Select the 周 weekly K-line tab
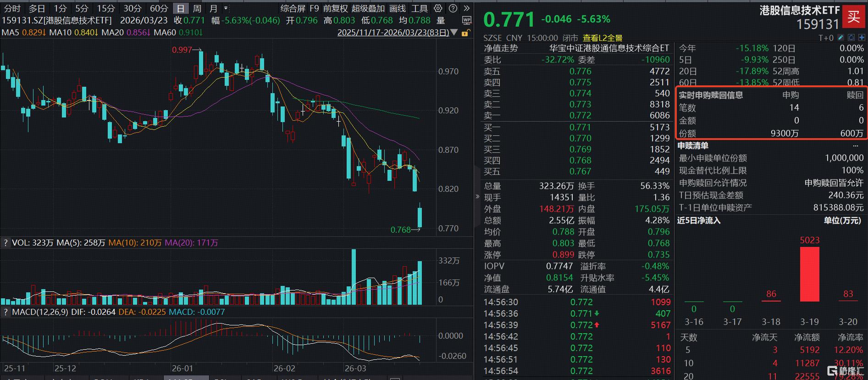Screen dimensions: 868x380 point(197,8)
